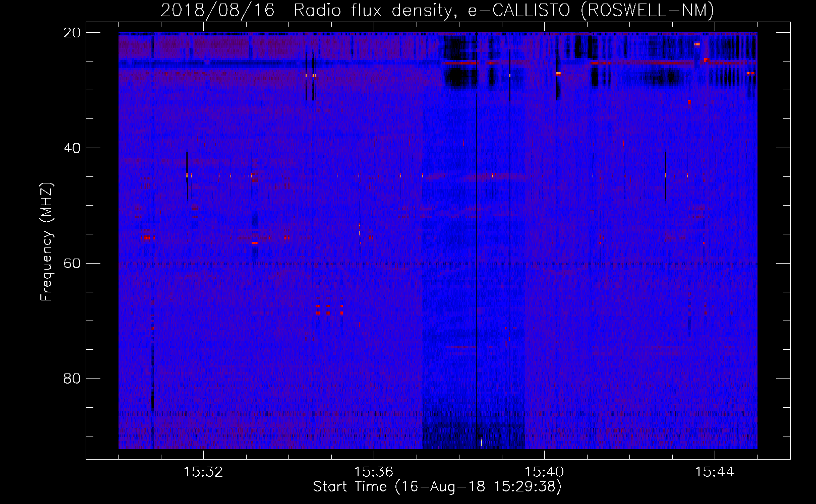Click the 60 frequency tick label
816x504 pixels.
[72, 263]
